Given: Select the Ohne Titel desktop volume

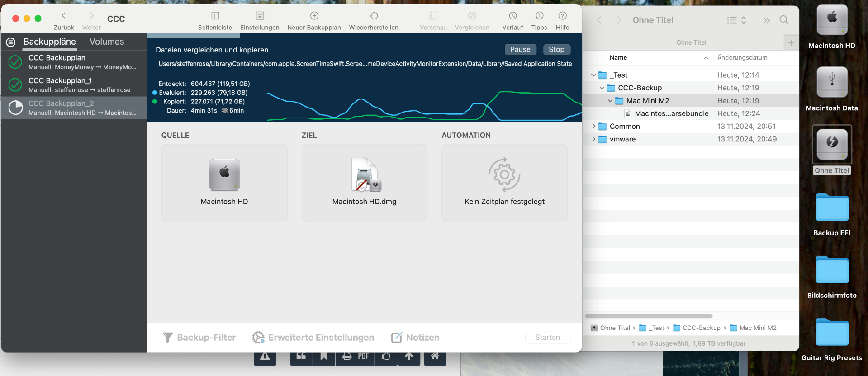Looking at the screenshot, I should (x=832, y=145).
